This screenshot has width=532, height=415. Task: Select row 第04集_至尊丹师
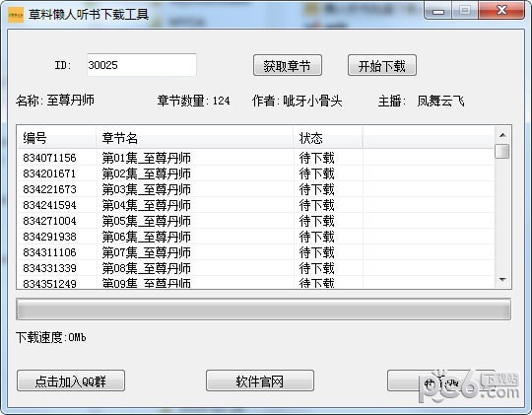[x=256, y=205]
